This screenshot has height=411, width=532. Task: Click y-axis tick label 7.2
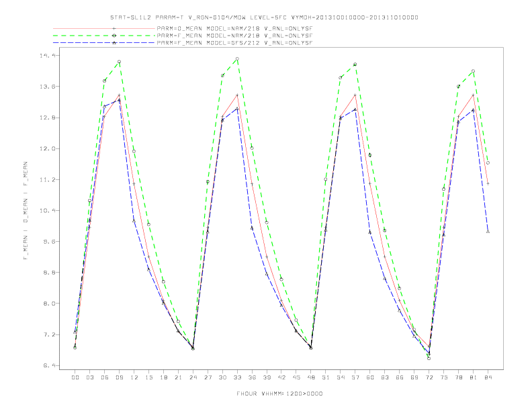click(50, 334)
